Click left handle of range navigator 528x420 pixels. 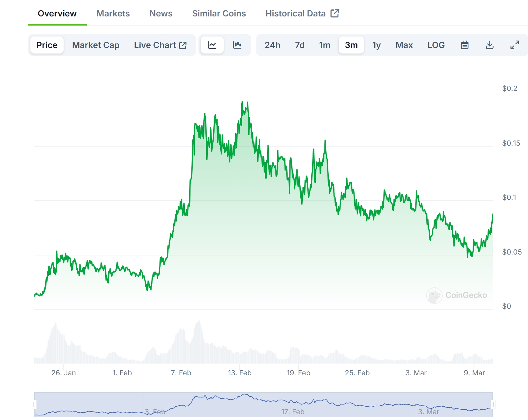pyautogui.click(x=34, y=404)
